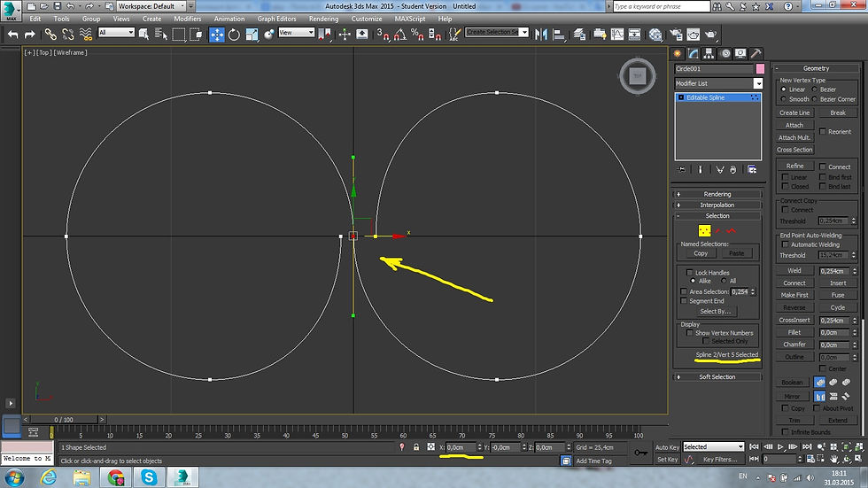Click the X coordinate input field
This screenshot has width=868, height=488.
click(461, 447)
